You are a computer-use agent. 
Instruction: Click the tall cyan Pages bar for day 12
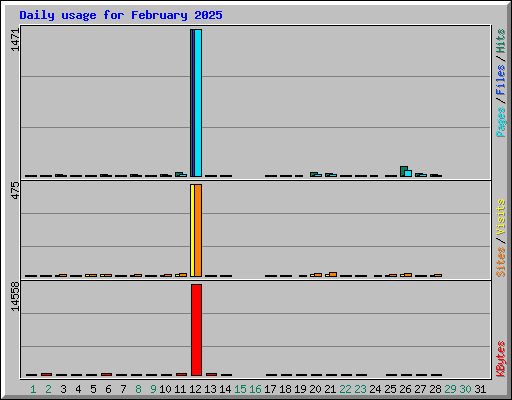(x=198, y=103)
